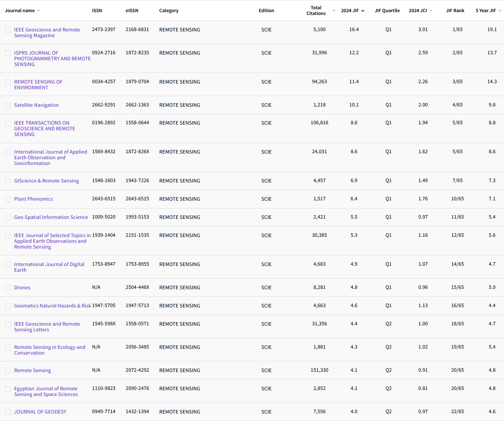Select eISSN 1872-826X cell
This screenshot has height=421, width=504.
tap(137, 152)
